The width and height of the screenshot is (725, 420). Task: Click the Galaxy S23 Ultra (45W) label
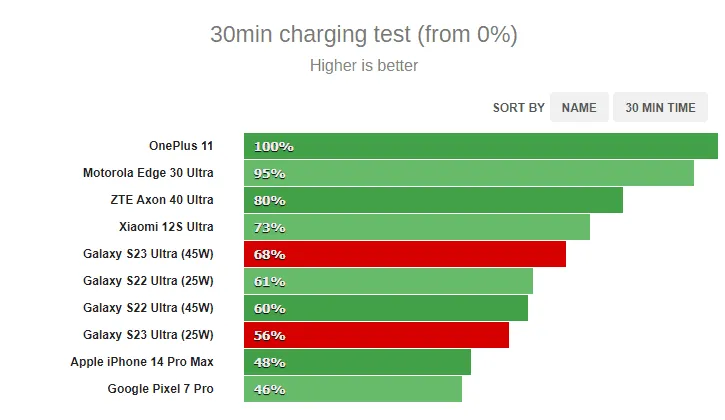point(148,254)
